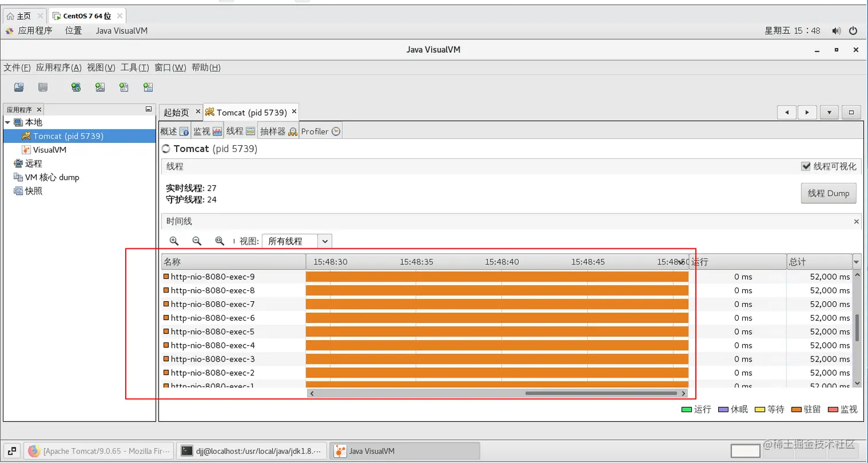Image resolution: width=868 pixels, height=463 pixels.
Task: Sort threads by the 运行 column header
Action: [x=738, y=262]
